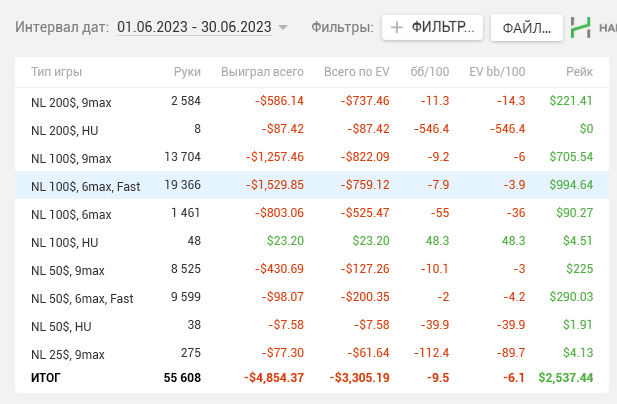Sort by the Всего по EV column header
This screenshot has height=404, width=617.
pos(357,72)
